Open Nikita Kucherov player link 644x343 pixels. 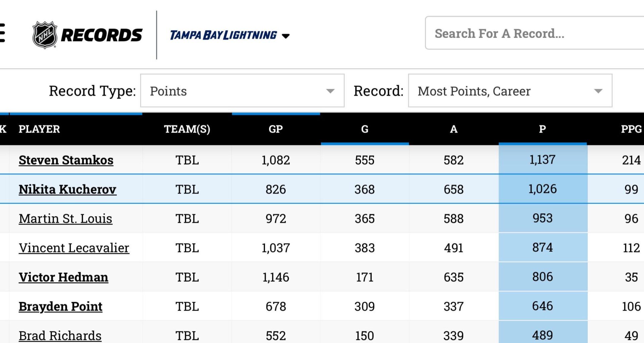[x=67, y=189]
